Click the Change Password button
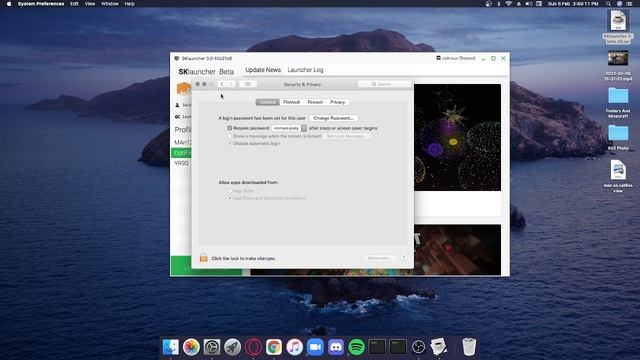Viewport: 640px width, 360px height. (x=333, y=118)
